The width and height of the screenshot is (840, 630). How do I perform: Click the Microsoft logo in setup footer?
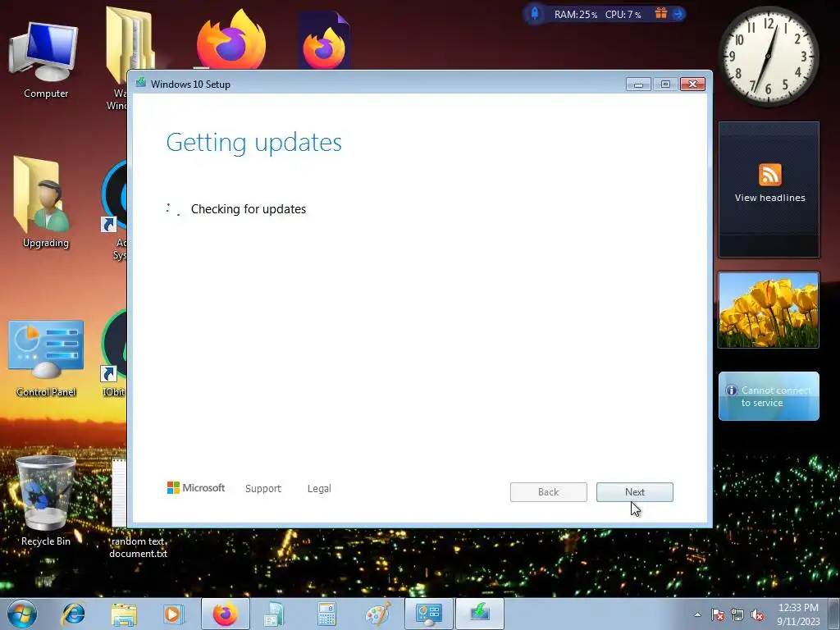(196, 487)
